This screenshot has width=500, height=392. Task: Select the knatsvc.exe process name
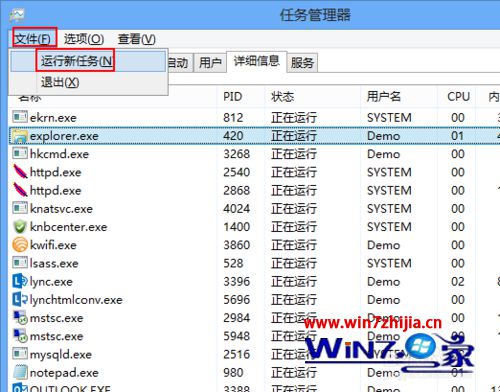coord(61,209)
